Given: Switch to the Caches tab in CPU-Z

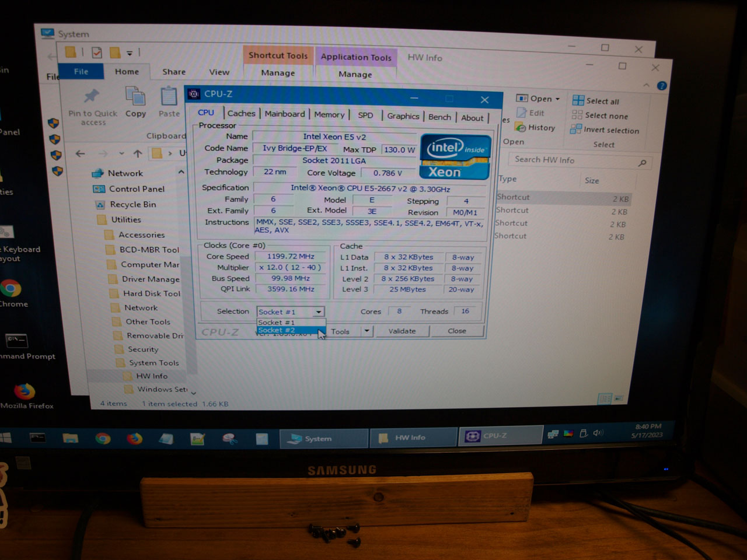Looking at the screenshot, I should click(241, 113).
